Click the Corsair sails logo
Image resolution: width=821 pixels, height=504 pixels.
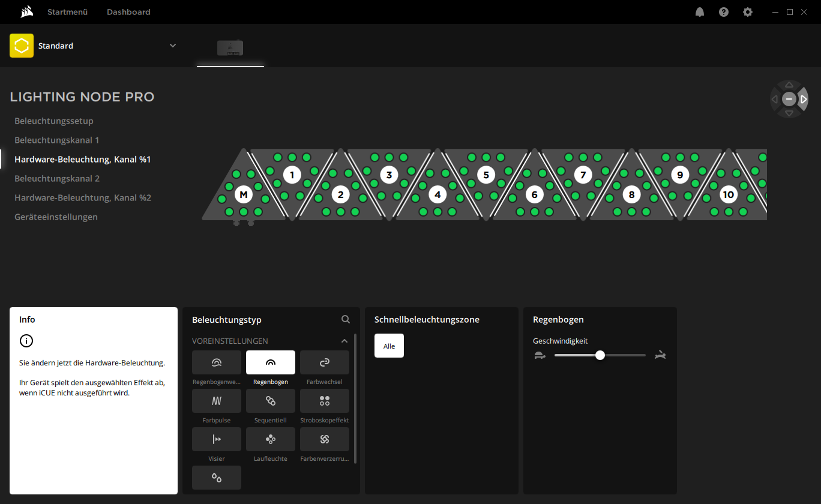[x=26, y=12]
